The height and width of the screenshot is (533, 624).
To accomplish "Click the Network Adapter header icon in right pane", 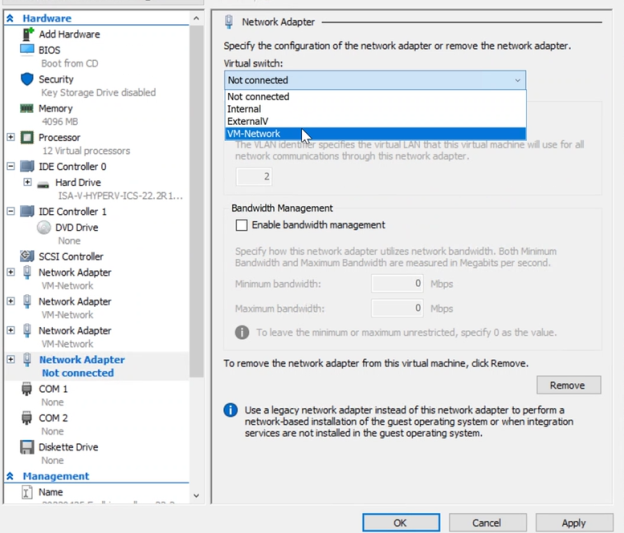I will tap(229, 21).
